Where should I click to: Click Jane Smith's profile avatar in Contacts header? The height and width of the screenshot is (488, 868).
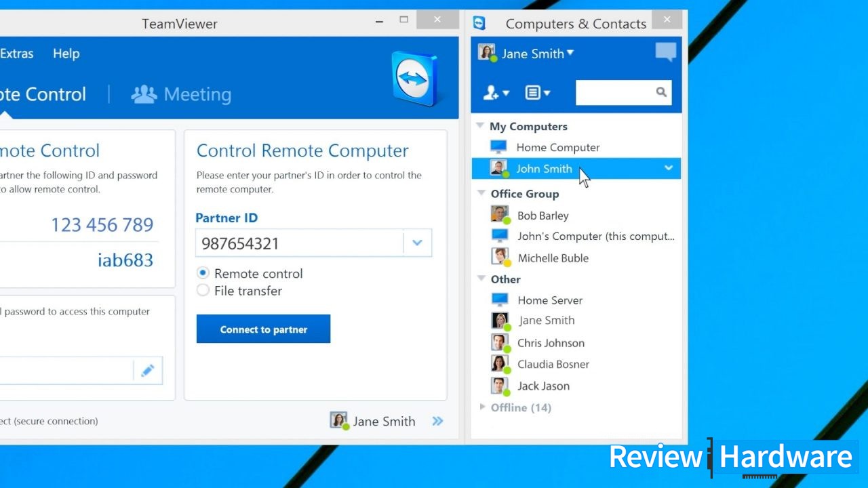pos(487,53)
